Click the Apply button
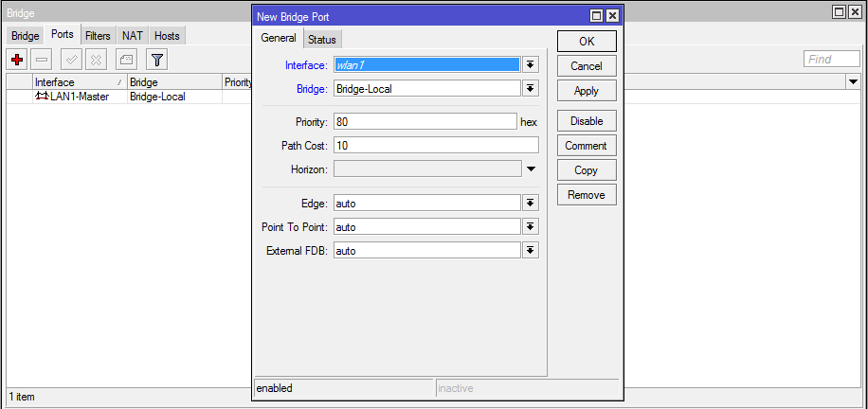The height and width of the screenshot is (409, 868). click(x=587, y=91)
